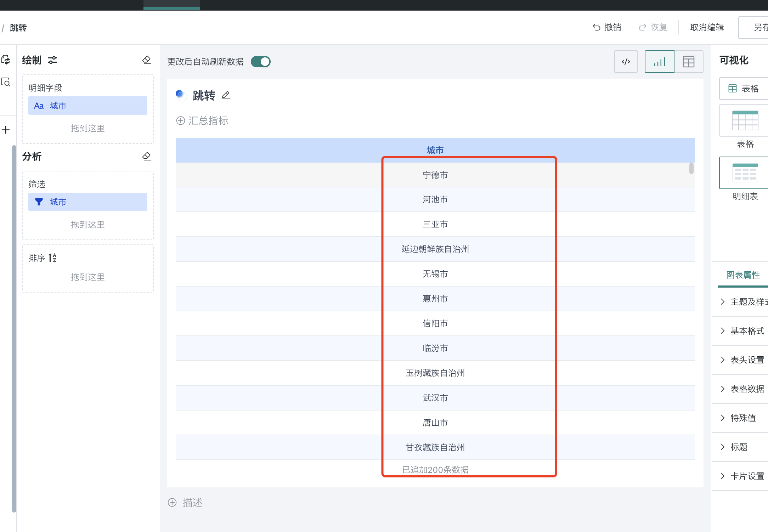
Task: Click the plus icon to add new query
Action: [6, 130]
